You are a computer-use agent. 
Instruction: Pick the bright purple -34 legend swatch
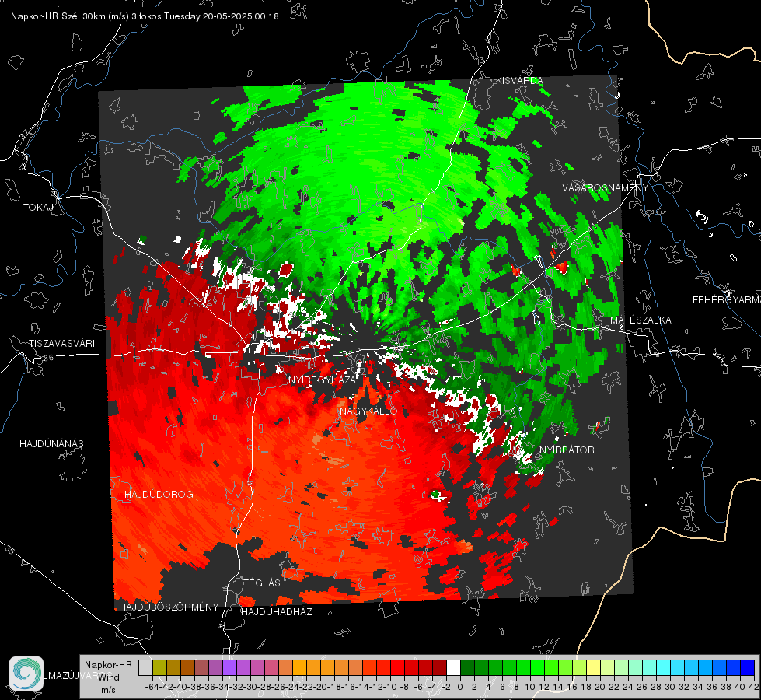click(x=229, y=668)
